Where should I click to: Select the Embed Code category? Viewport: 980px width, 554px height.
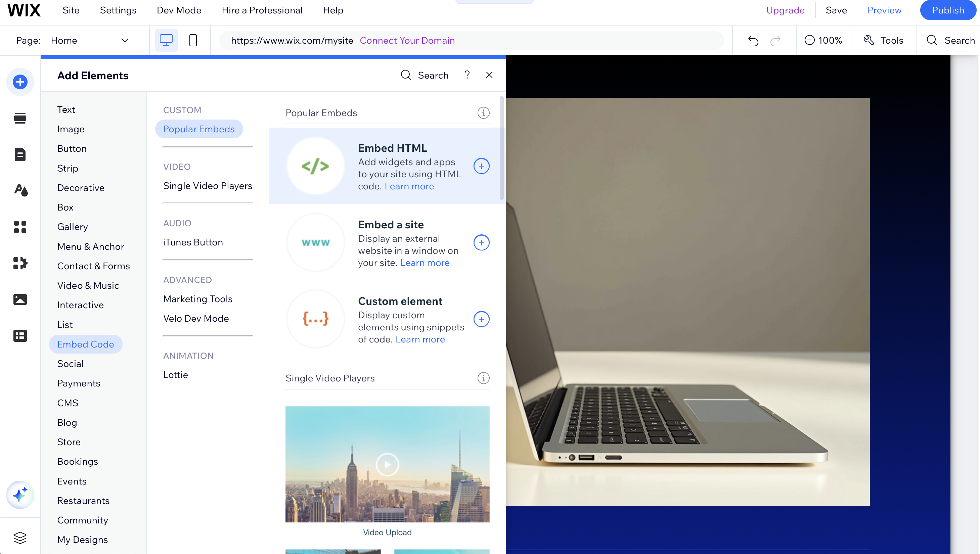coord(86,344)
